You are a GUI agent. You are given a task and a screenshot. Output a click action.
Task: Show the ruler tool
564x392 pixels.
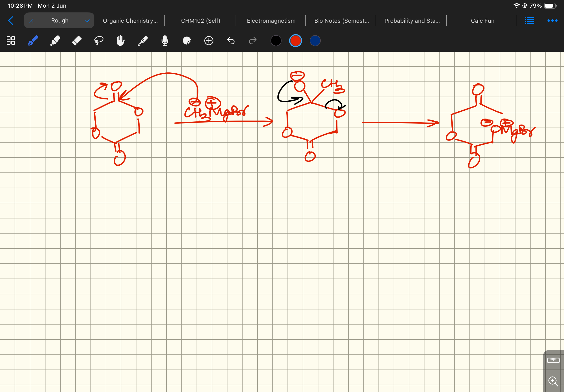553,360
